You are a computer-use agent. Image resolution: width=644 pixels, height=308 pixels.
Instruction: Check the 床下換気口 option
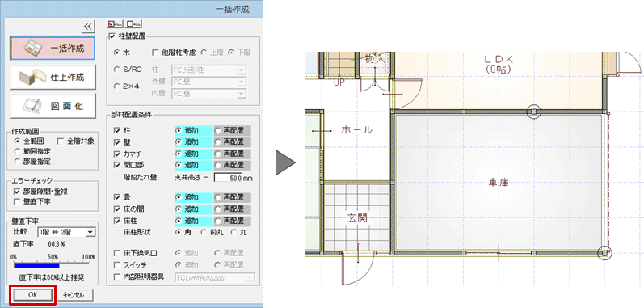(x=116, y=253)
